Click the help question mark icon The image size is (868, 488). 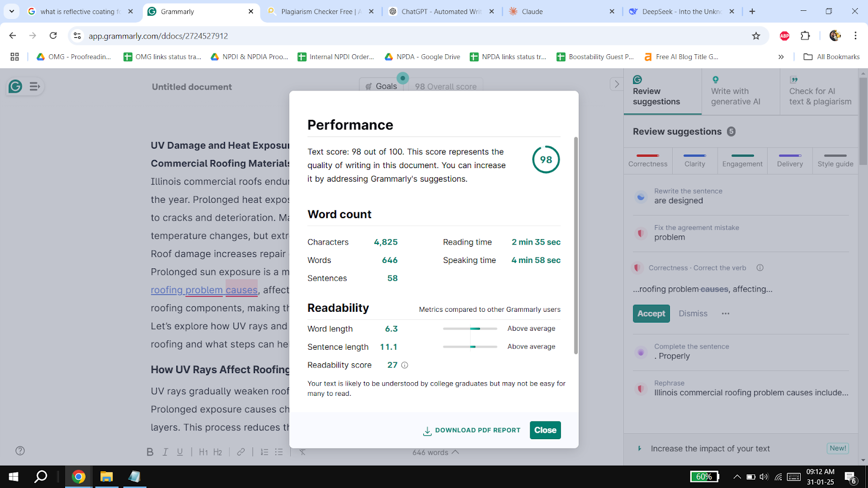(20, 451)
